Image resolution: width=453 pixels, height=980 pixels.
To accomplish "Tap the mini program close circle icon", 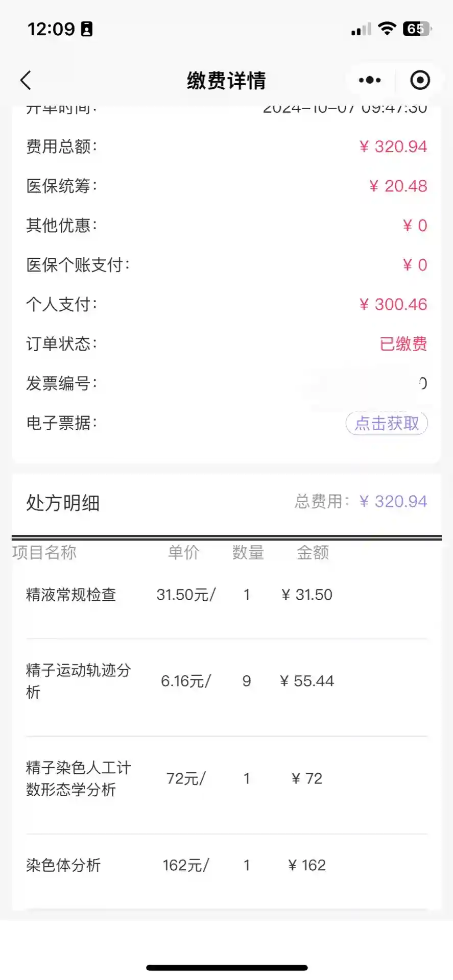I will coord(420,80).
